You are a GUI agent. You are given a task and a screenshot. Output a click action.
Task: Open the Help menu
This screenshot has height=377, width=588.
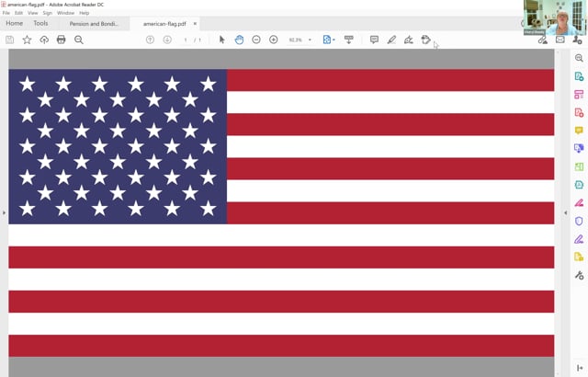(x=84, y=13)
